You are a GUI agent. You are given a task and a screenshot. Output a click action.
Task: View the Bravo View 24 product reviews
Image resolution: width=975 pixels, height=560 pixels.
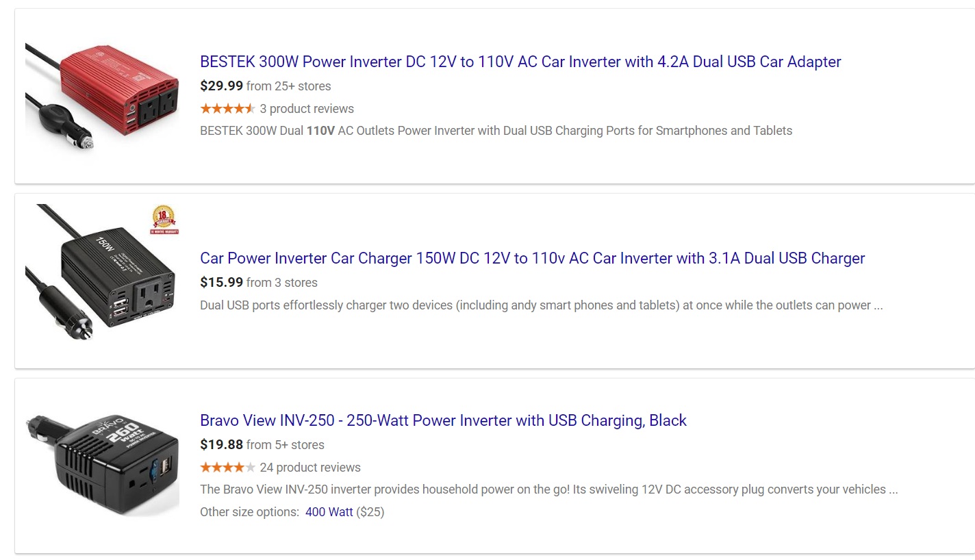[310, 468]
